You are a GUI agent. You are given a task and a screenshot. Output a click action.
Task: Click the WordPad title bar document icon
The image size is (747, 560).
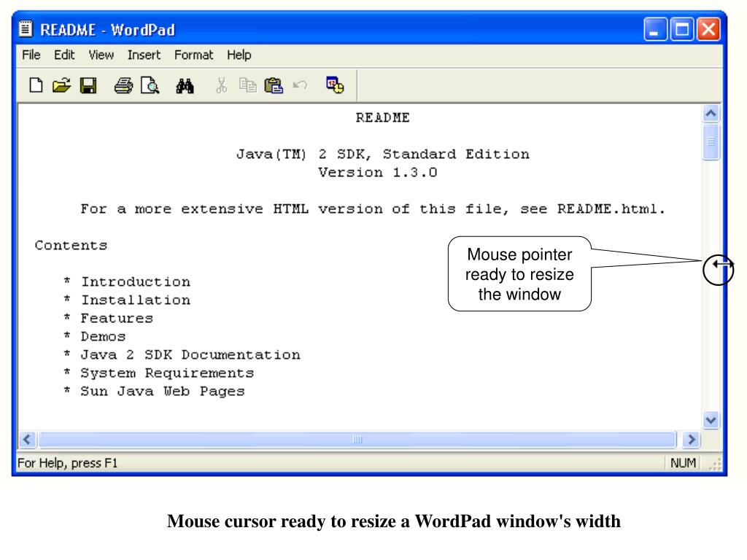26,29
